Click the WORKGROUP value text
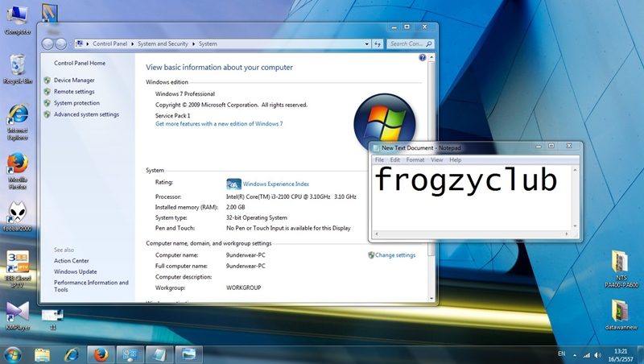 click(x=244, y=288)
